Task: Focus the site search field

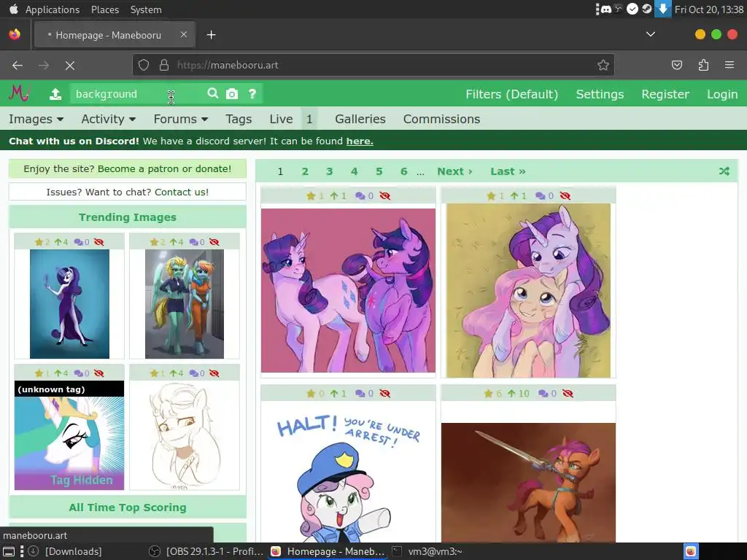Action: click(138, 94)
